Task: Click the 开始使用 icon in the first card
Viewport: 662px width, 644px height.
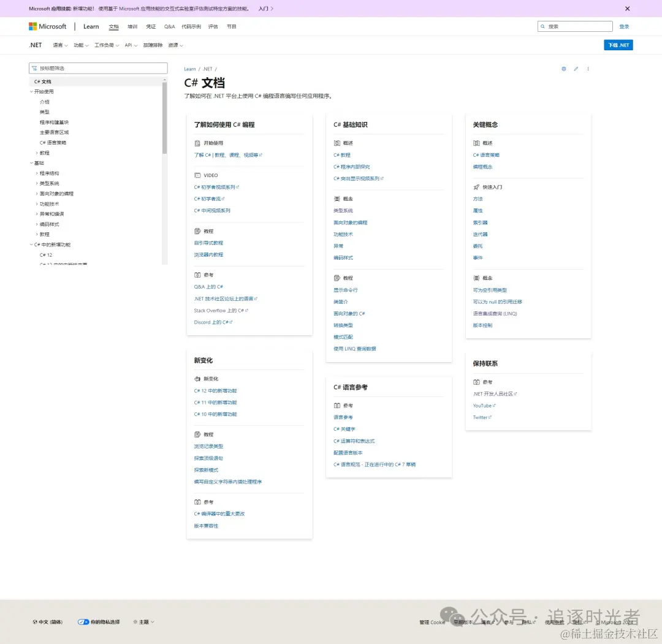Action: click(x=197, y=143)
